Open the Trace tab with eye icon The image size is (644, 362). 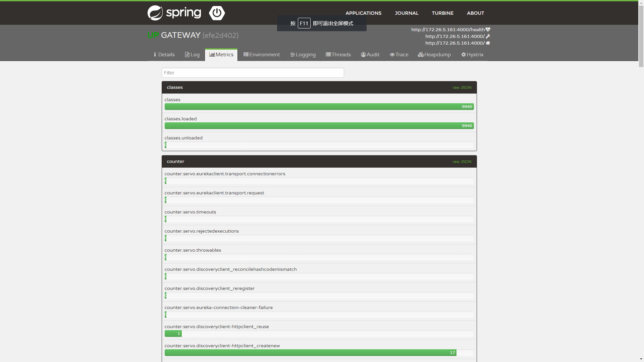point(399,55)
